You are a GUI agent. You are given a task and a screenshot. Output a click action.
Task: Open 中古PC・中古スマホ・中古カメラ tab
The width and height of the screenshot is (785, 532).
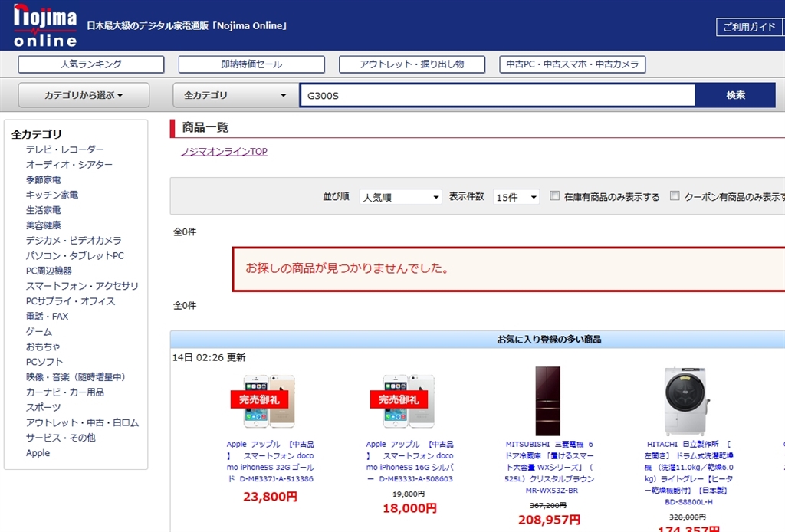(572, 64)
